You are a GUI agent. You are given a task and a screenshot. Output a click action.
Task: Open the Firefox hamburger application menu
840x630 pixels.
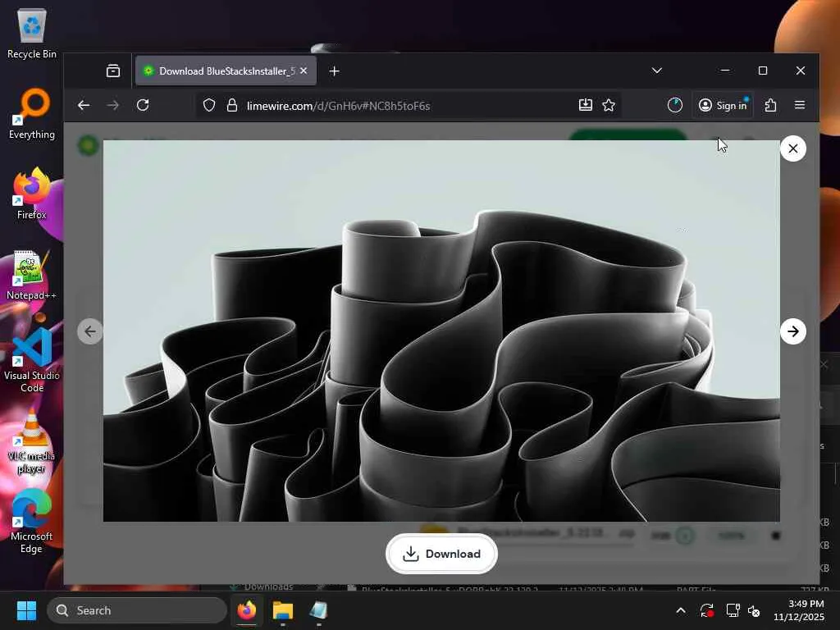(800, 105)
